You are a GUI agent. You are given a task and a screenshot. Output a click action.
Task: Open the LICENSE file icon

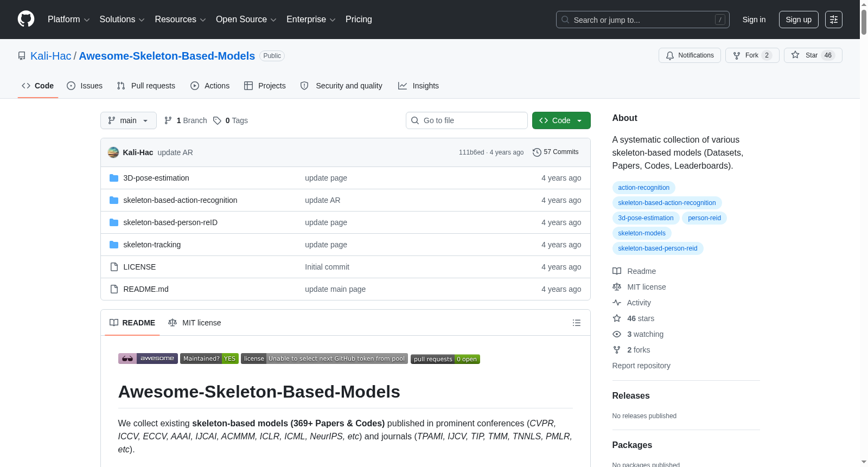[114, 267]
